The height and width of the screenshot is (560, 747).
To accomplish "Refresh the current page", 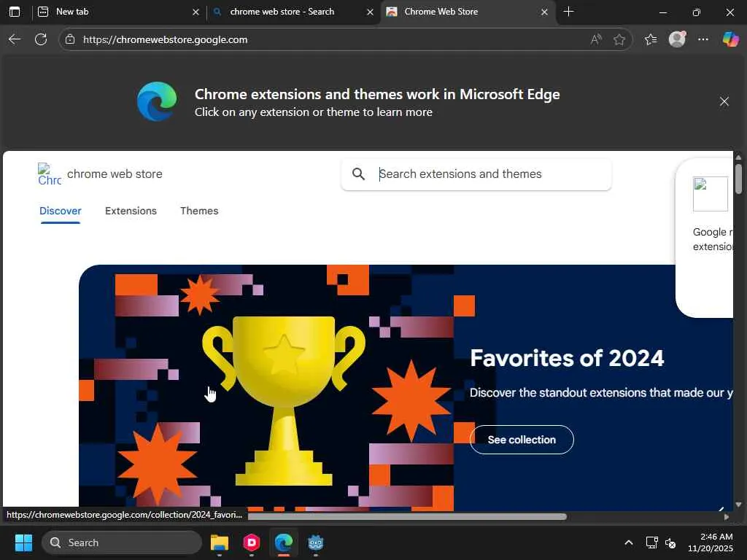I will [x=41, y=39].
